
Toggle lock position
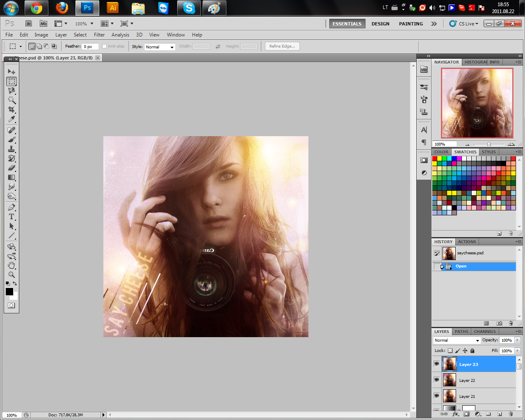[465, 351]
